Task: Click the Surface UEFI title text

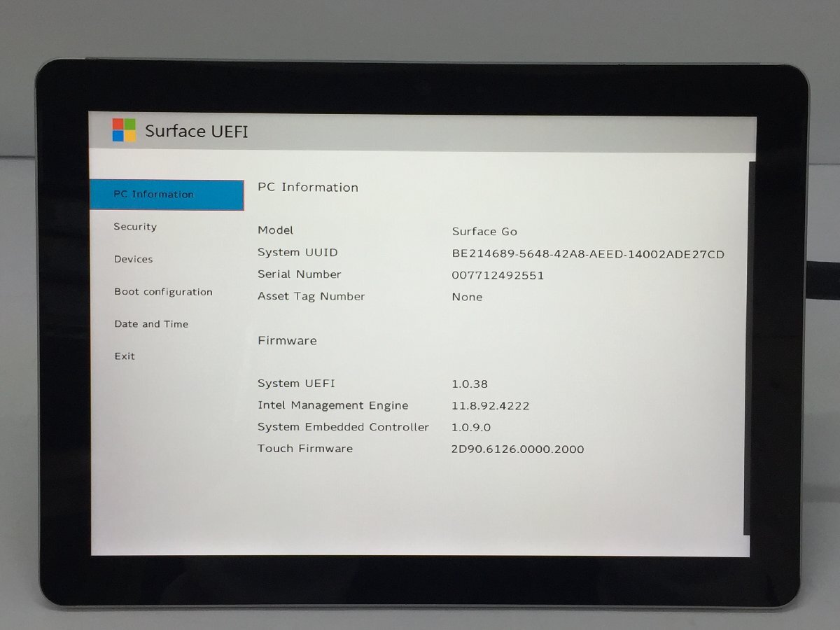Action: [x=197, y=131]
